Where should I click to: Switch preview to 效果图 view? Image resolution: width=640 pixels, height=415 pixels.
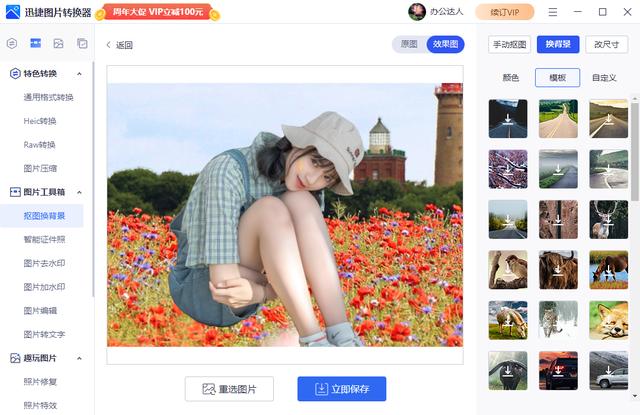click(445, 44)
